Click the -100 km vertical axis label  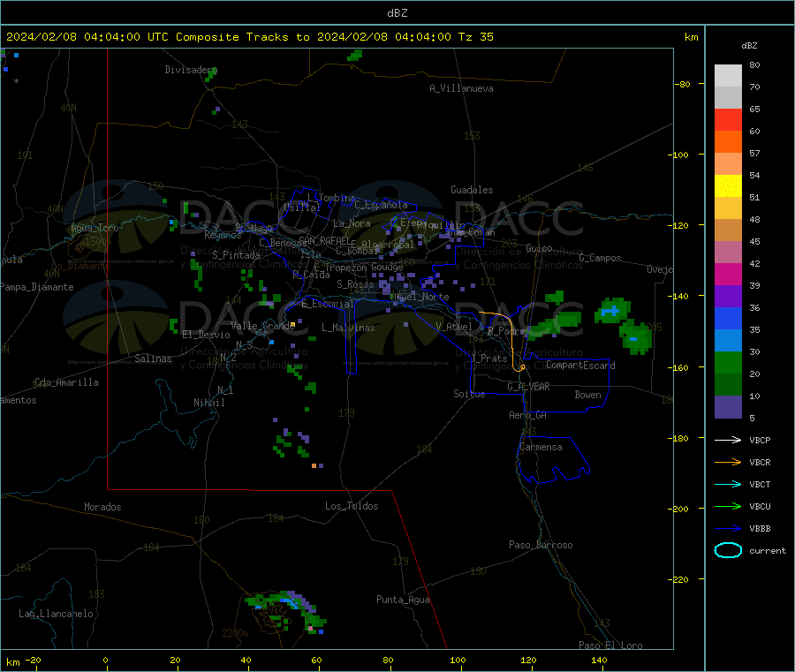[x=678, y=155]
